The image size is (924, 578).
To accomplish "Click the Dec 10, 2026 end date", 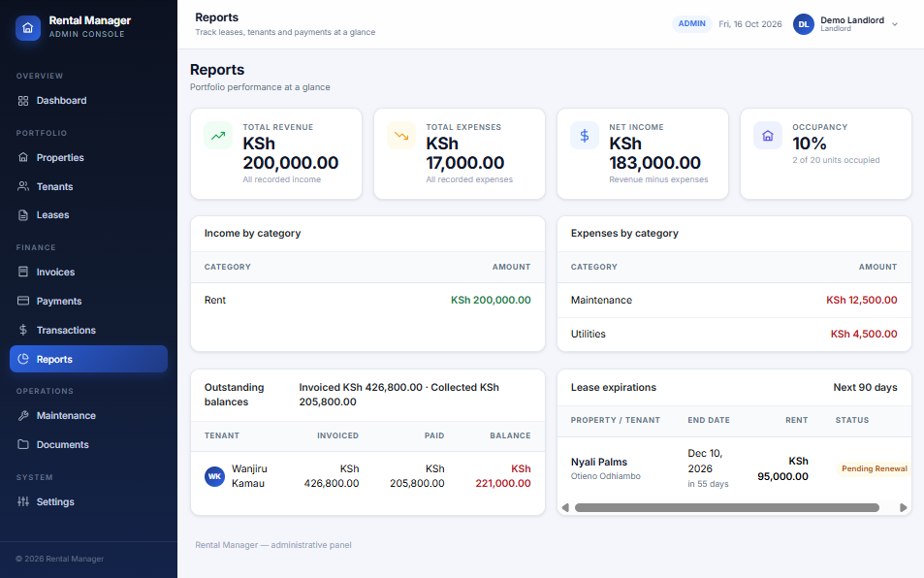I will click(705, 461).
